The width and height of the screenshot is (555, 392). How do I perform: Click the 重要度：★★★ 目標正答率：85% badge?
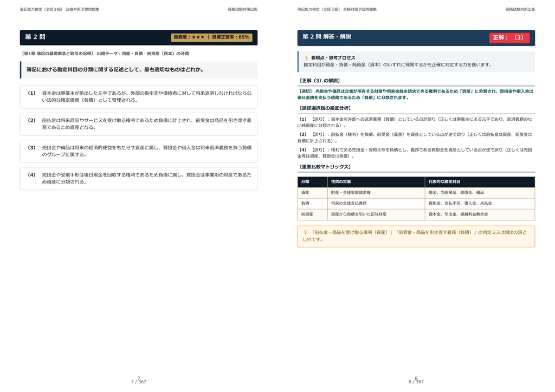211,37
